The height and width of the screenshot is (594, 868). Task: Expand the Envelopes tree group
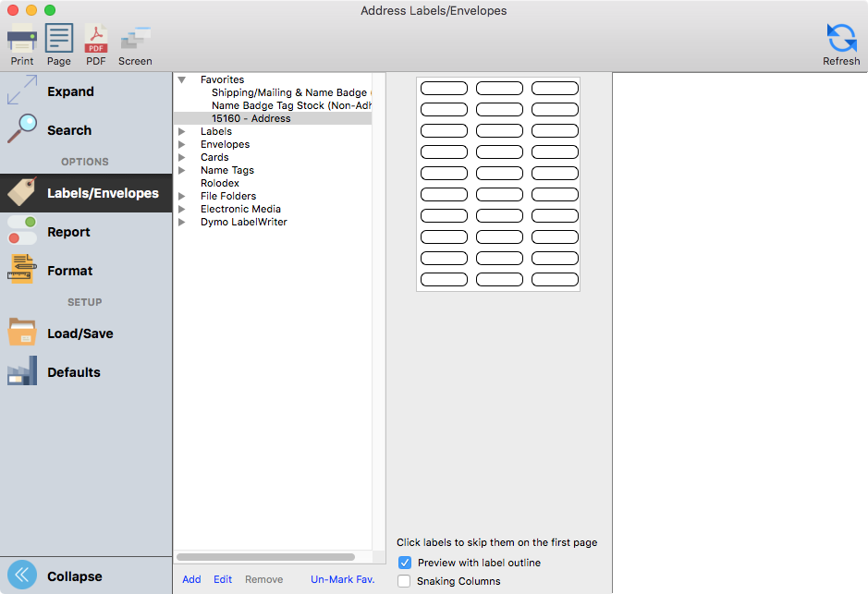click(x=182, y=145)
